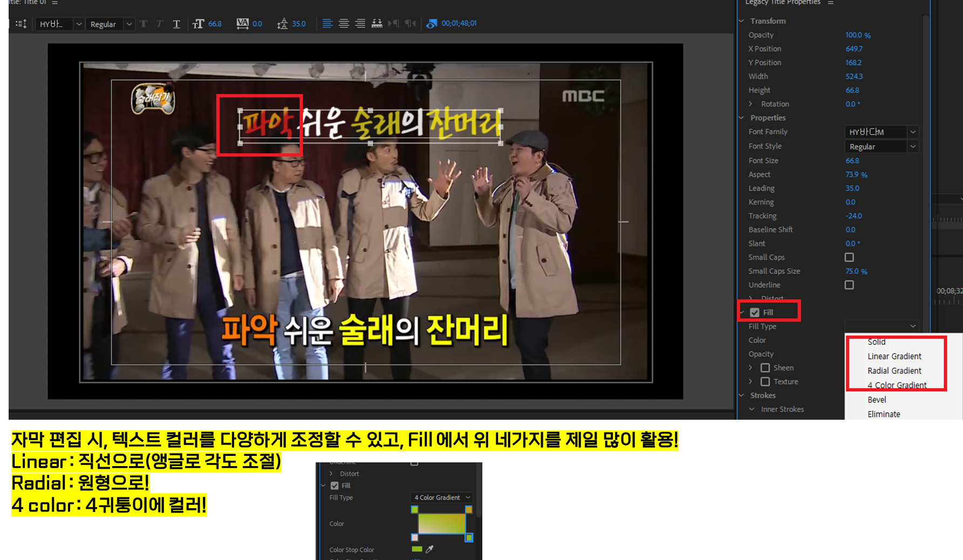
Task: Open the Fill Type dropdown
Action: click(x=881, y=326)
